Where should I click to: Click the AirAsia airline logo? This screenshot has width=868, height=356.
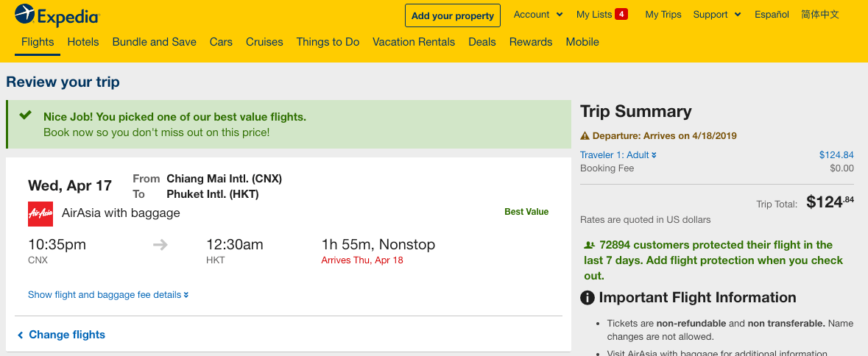[40, 213]
